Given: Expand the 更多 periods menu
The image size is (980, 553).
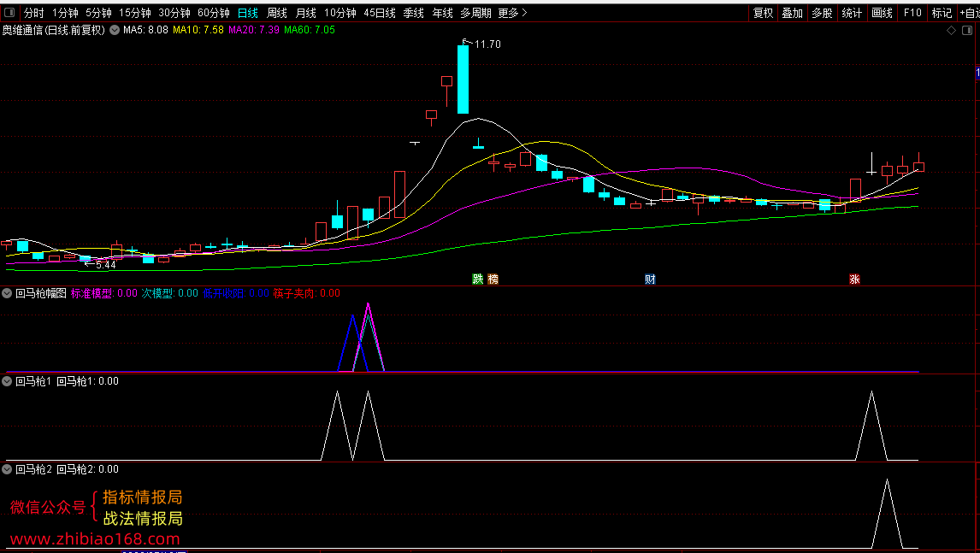Looking at the screenshot, I should (x=512, y=13).
